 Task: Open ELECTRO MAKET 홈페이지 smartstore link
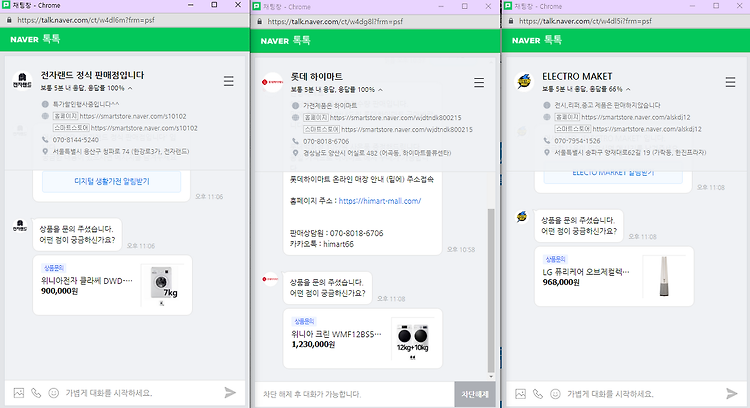click(x=636, y=117)
